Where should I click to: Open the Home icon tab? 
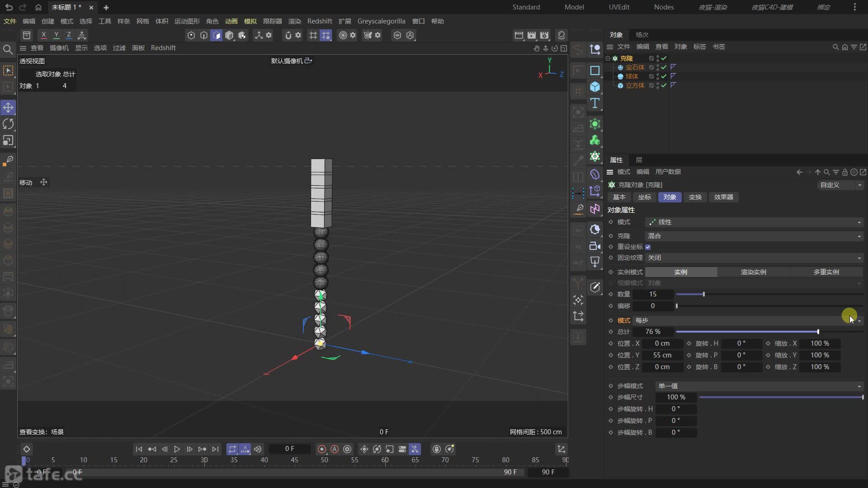38,7
